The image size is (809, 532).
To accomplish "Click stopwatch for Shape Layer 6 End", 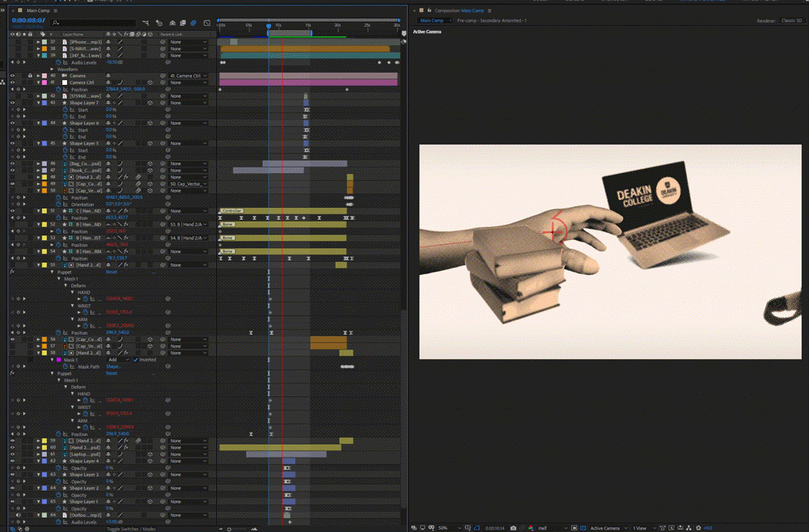I will coord(65,137).
